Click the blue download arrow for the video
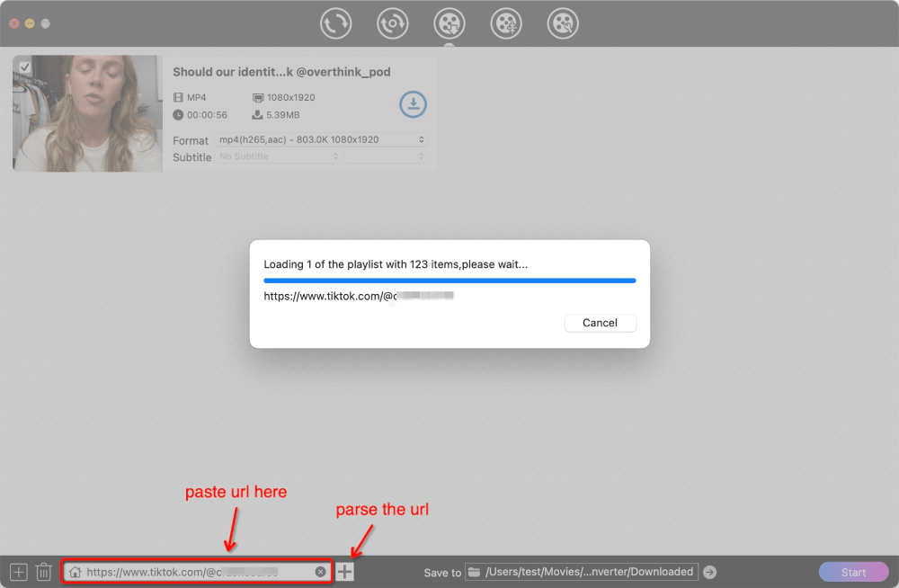 [x=414, y=104]
